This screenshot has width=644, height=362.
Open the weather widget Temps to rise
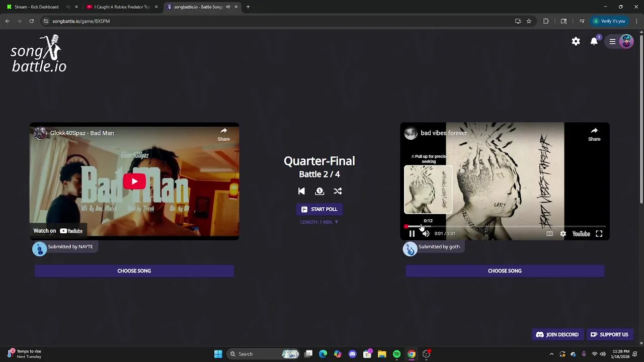pos(24,354)
